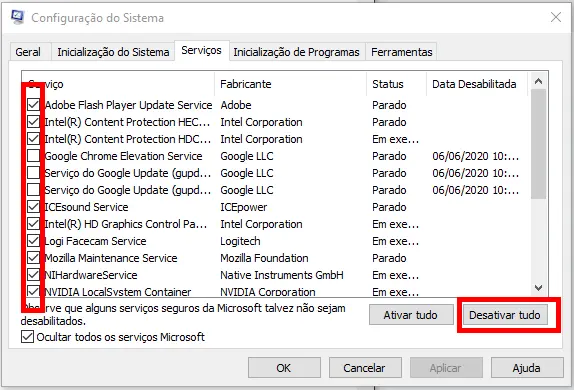This screenshot has height=390, width=574.
Task: Select 'Logitech' manufacturer text
Action: [x=240, y=241]
